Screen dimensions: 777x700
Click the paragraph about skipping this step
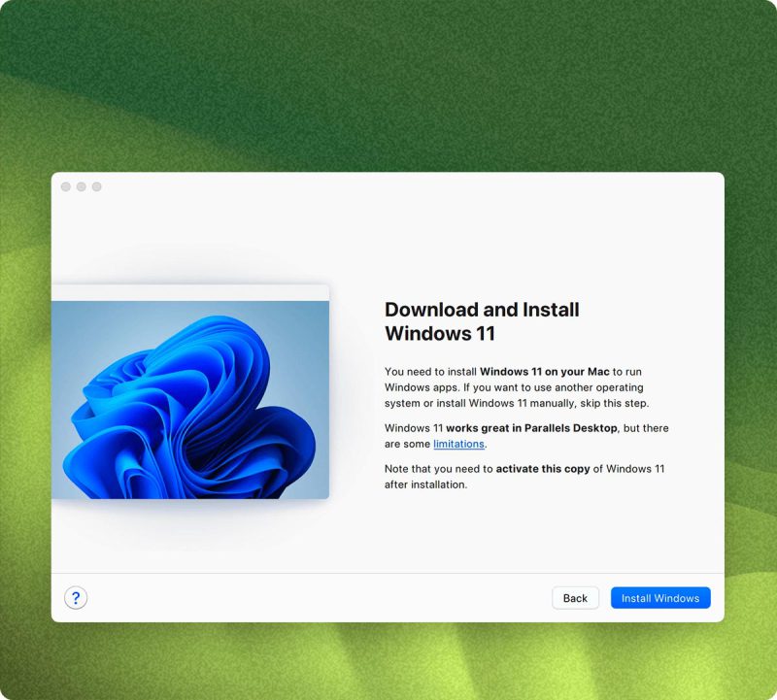[x=524, y=387]
